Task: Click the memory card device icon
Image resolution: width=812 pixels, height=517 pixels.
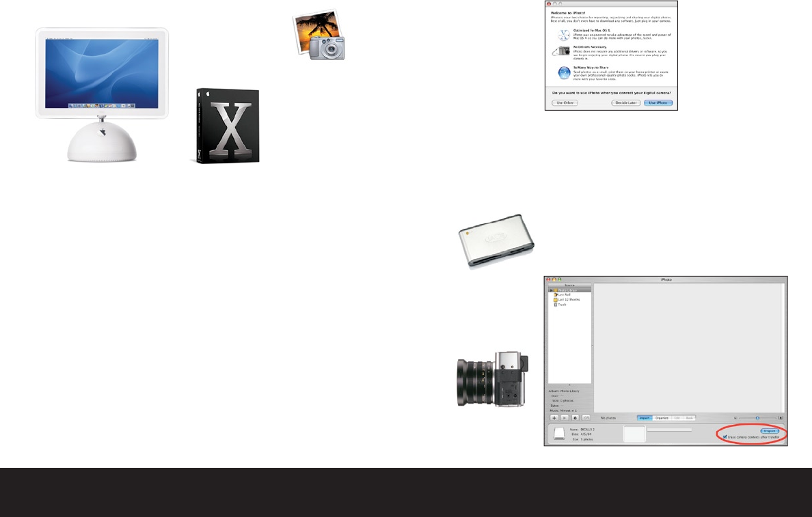Action: pos(559,434)
